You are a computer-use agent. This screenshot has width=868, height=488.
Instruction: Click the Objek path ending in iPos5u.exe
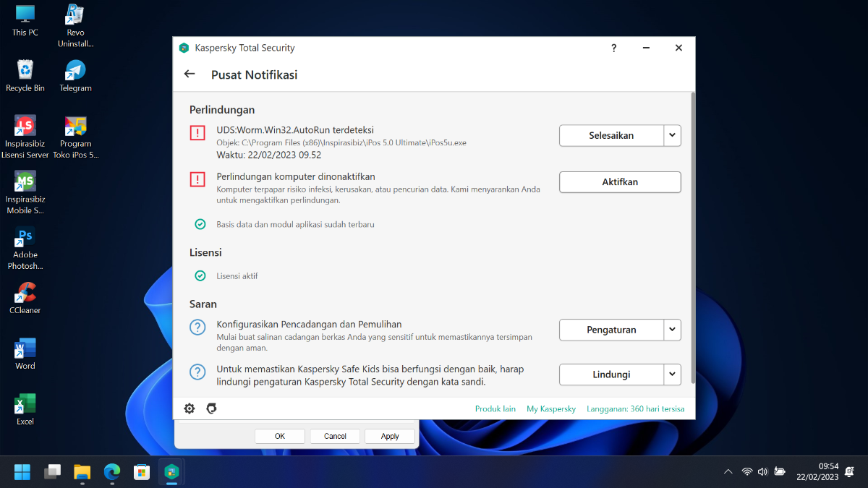point(341,142)
